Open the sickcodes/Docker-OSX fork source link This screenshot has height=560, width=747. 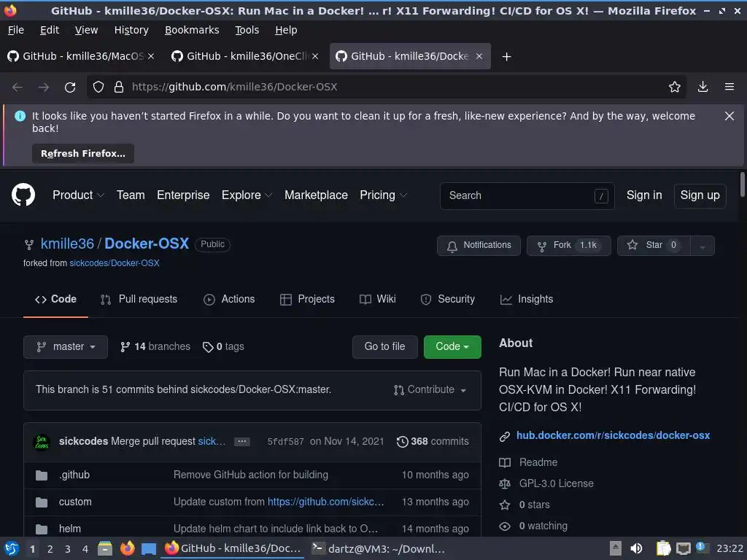tap(115, 262)
